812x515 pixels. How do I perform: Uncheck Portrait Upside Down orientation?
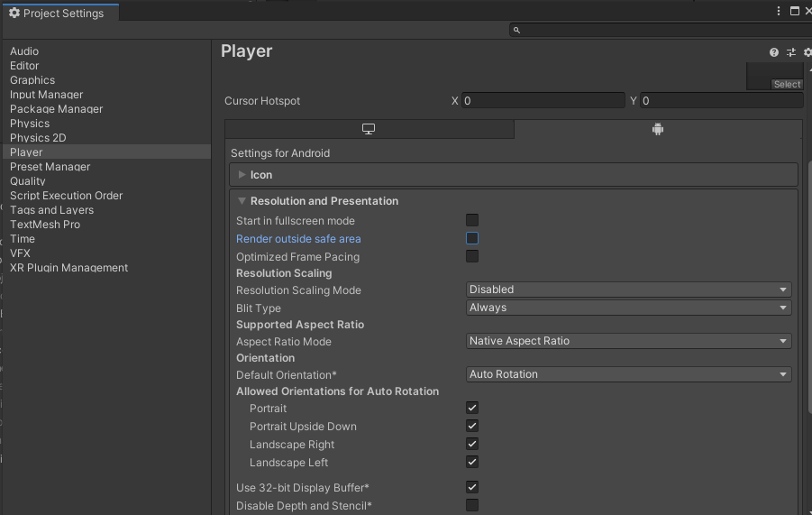coord(471,426)
